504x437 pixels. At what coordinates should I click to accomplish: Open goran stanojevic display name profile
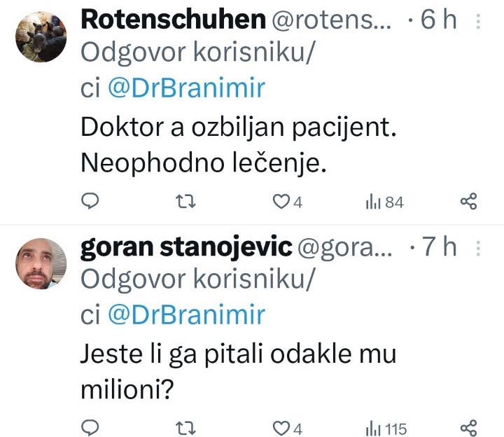tap(186, 247)
